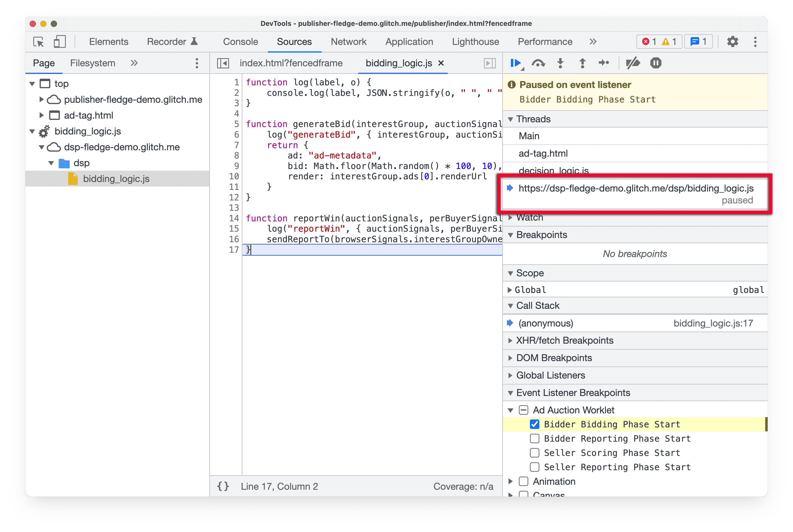Enable Bidder Reporting Phase Start breakpoint
Image resolution: width=793 pixels, height=532 pixels.
[x=534, y=438]
